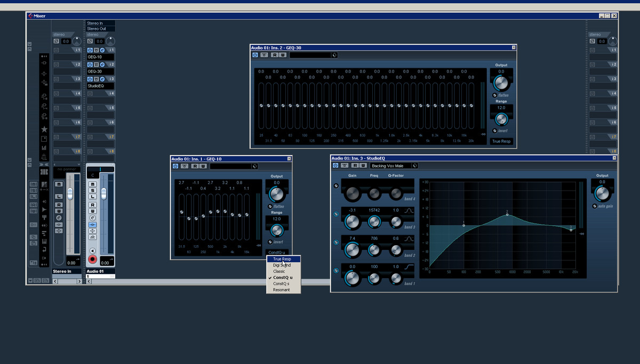Mute the Audio 01 channel

coord(92,184)
